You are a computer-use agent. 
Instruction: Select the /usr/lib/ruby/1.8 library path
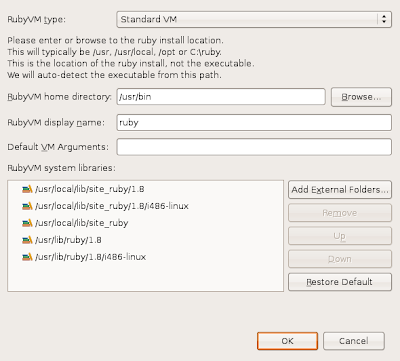click(68, 240)
